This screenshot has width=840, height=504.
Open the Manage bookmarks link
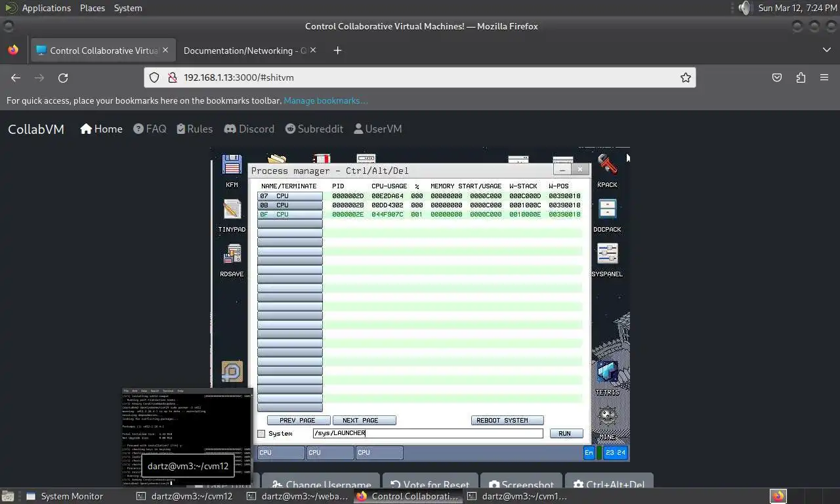[325, 100]
